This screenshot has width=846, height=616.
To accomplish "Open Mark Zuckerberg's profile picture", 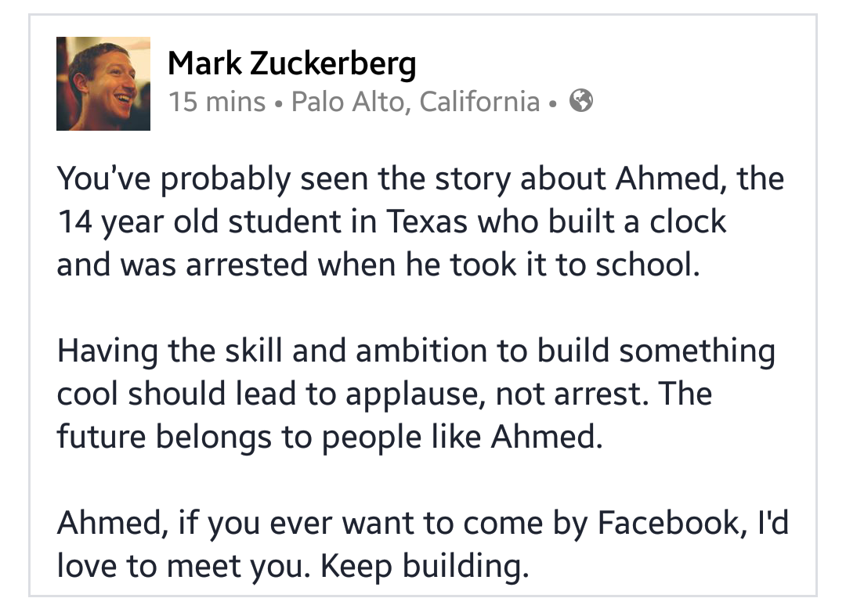I will pos(103,84).
